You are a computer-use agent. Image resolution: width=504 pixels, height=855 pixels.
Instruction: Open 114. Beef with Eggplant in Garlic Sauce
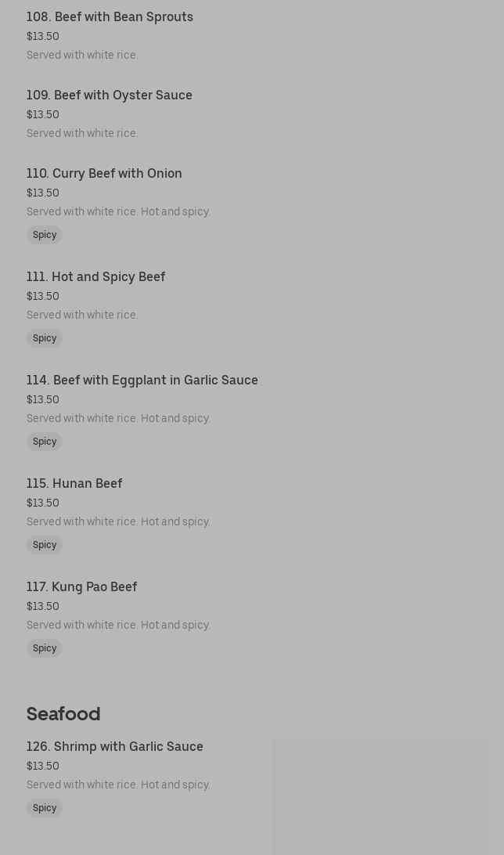pos(142,380)
